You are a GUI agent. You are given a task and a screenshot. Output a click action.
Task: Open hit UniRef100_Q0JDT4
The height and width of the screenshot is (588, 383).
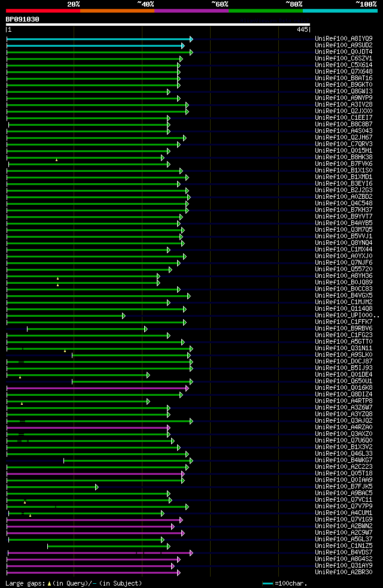click(x=344, y=51)
